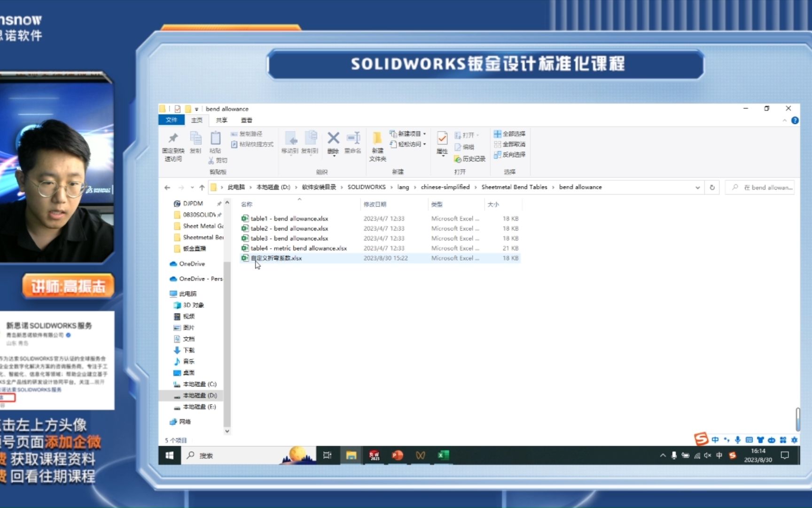Click the 新建文件夹 new folder icon
The image size is (812, 508).
tap(377, 138)
